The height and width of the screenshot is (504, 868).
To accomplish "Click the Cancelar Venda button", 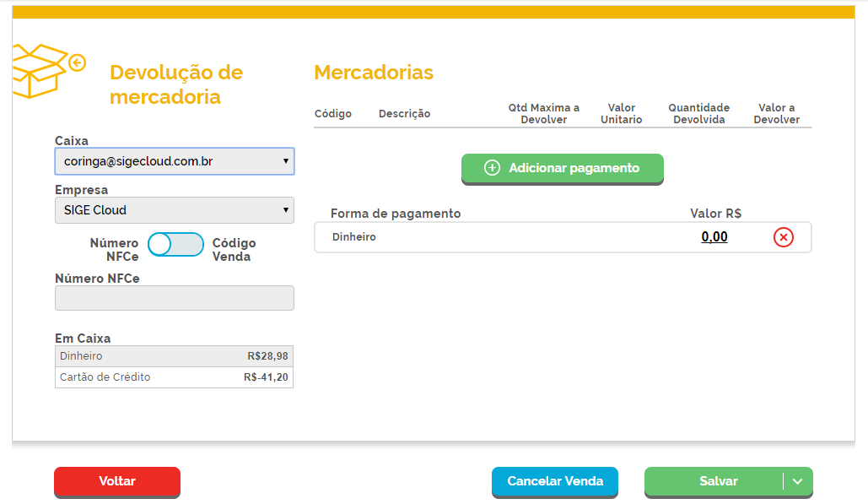I will click(555, 481).
